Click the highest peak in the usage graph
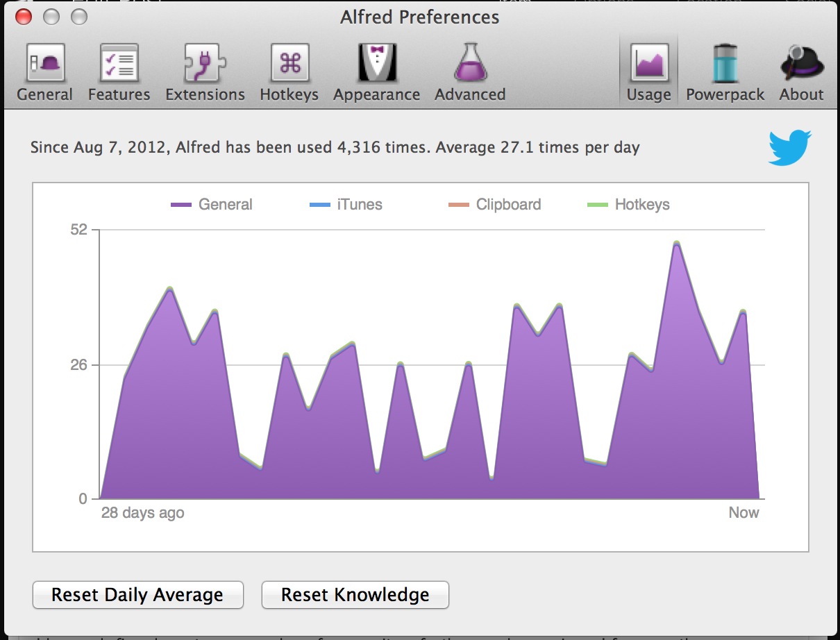The width and height of the screenshot is (840, 640). coord(676,244)
